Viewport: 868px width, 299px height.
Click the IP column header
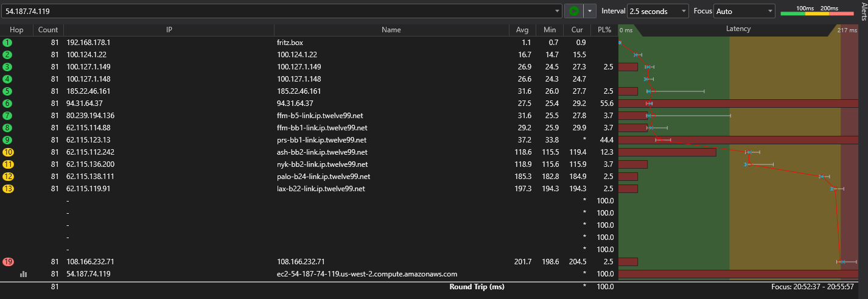169,29
